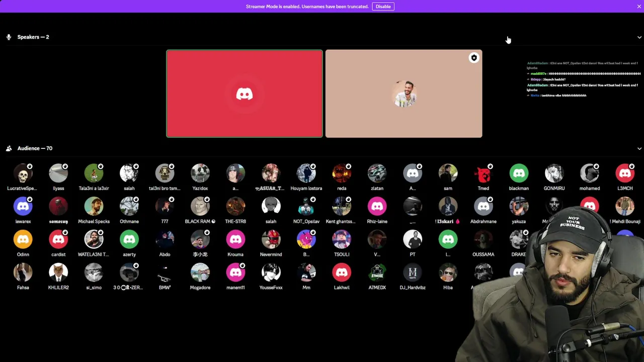Open Tala3ni a la3xir avatar

pyautogui.click(x=94, y=173)
